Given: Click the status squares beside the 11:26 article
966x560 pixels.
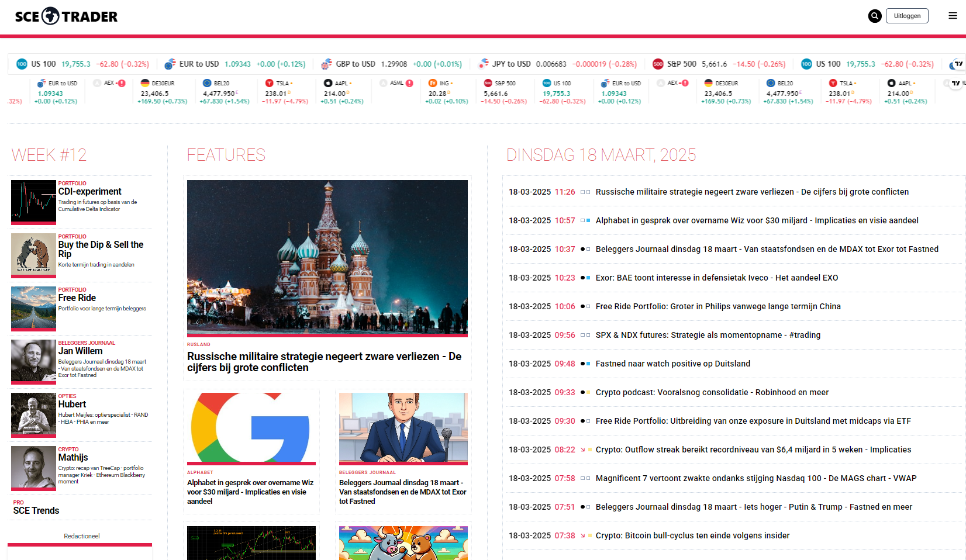Looking at the screenshot, I should [x=585, y=192].
